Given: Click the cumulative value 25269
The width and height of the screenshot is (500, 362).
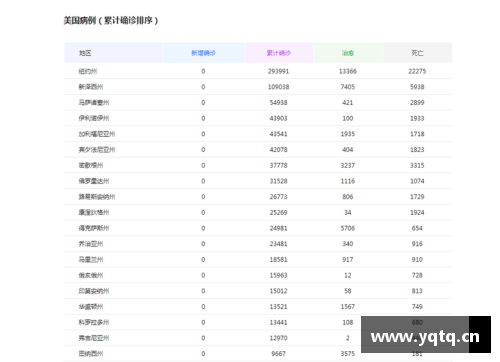Looking at the screenshot, I should coord(279,212).
